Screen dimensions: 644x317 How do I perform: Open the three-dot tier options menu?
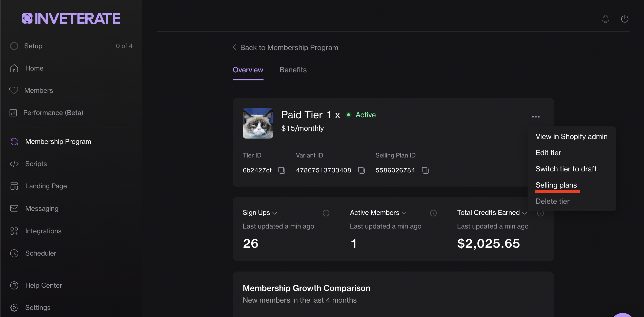[536, 117]
